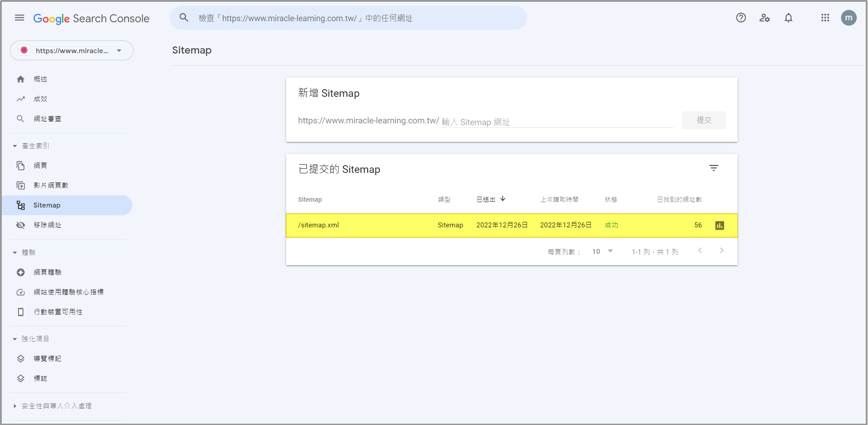
Task: Click the sitemap URL input field
Action: point(557,122)
